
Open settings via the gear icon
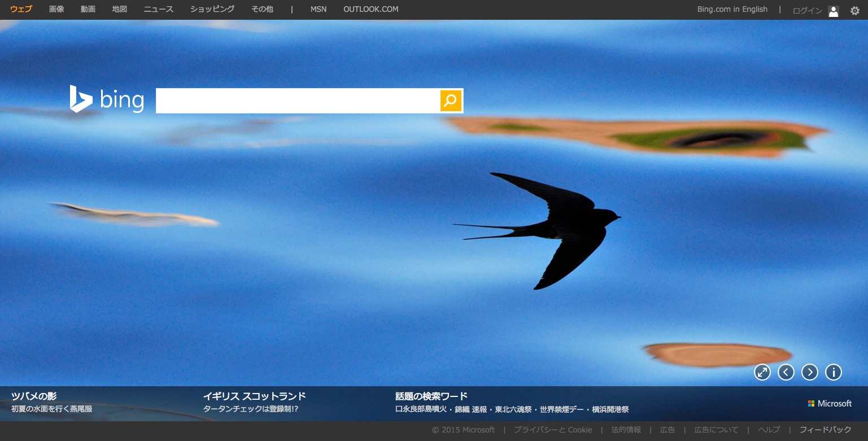pyautogui.click(x=855, y=10)
